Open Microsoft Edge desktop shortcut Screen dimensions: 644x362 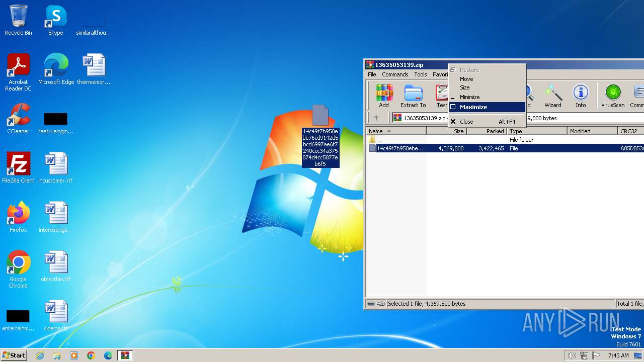(x=56, y=69)
